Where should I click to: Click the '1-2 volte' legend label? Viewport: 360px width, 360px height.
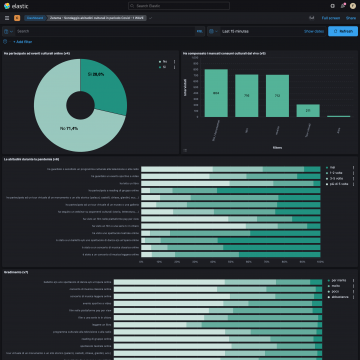tap(337, 173)
